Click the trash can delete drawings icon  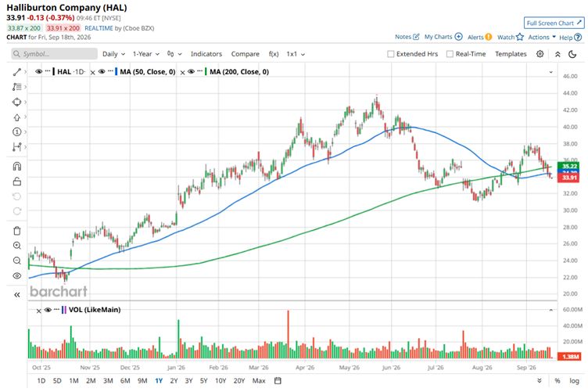[x=17, y=231]
